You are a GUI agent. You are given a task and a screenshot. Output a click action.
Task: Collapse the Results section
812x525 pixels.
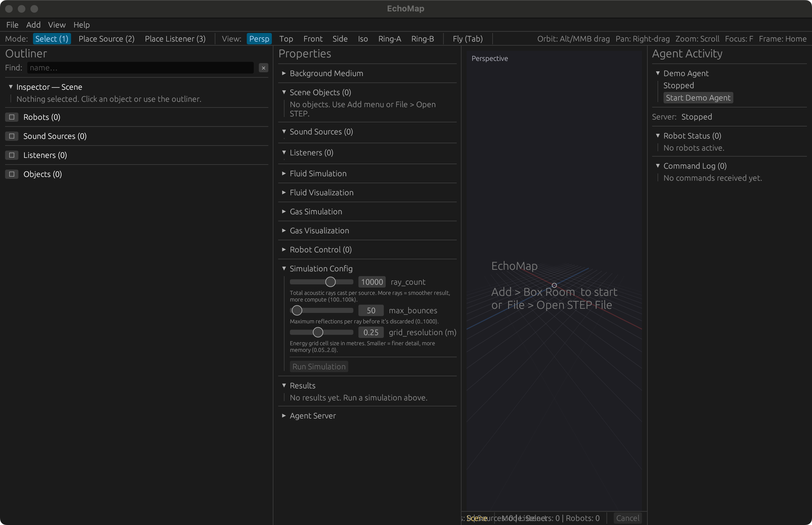point(284,386)
